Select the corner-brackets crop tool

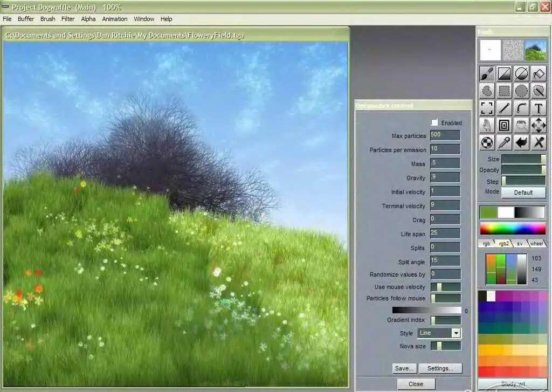487,108
